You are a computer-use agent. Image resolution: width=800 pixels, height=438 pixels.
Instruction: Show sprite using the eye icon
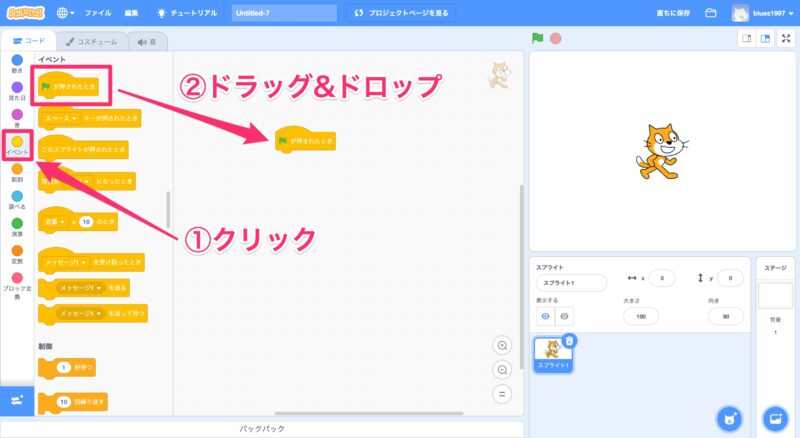click(x=545, y=315)
